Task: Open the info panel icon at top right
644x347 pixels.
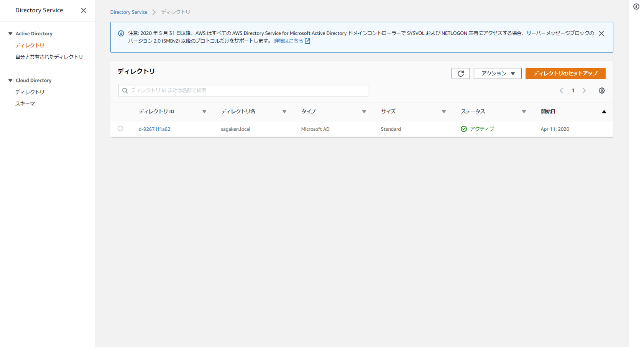Action: pyautogui.click(x=636, y=7)
